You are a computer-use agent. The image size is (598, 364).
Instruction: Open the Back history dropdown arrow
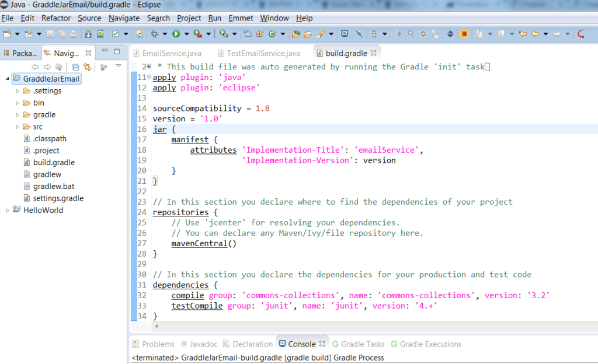coord(546,34)
